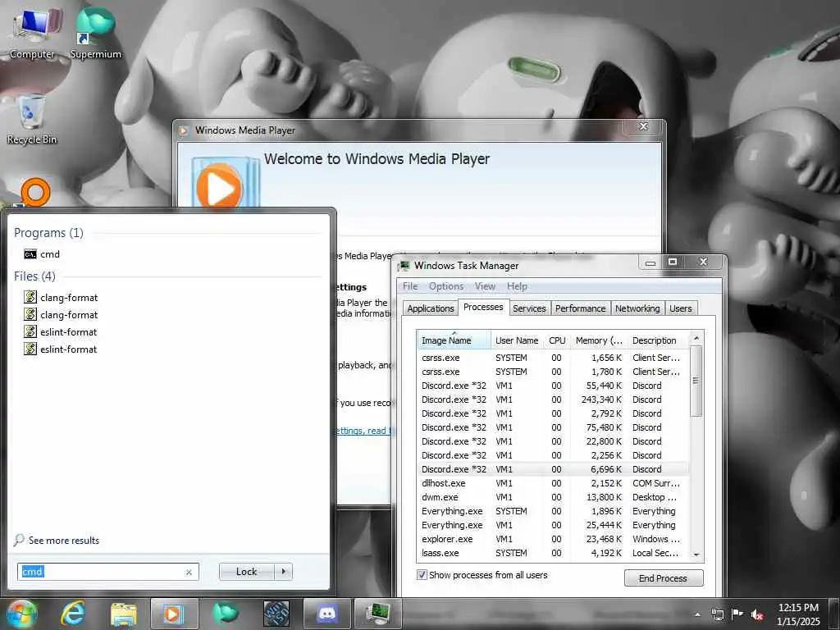The width and height of the screenshot is (840, 630).
Task: Select Everything.exe run by SYSTEM
Action: click(554, 511)
